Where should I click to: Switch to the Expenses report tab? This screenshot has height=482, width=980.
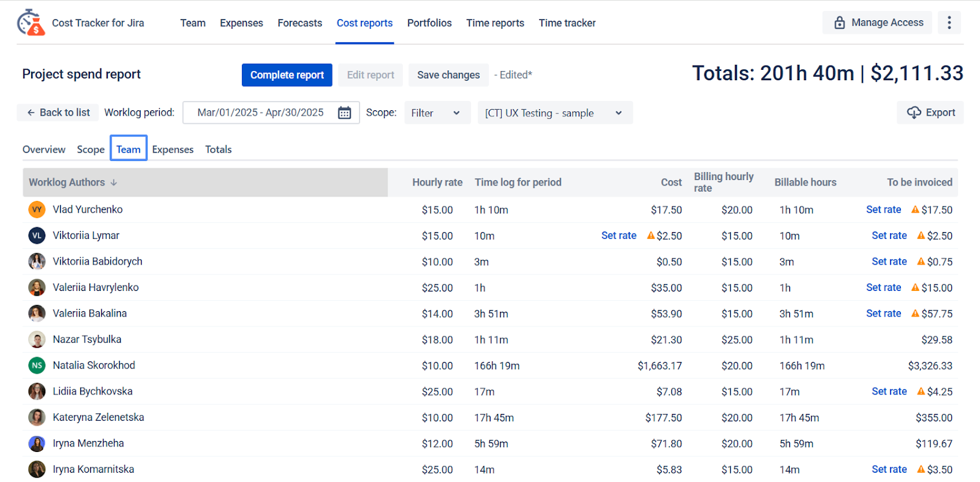pos(173,149)
